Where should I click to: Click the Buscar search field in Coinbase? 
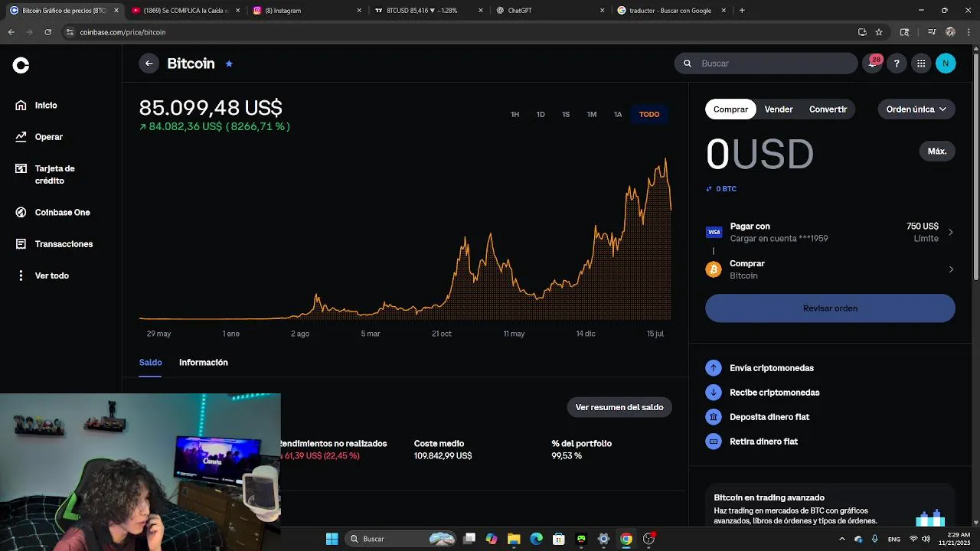[x=766, y=64]
